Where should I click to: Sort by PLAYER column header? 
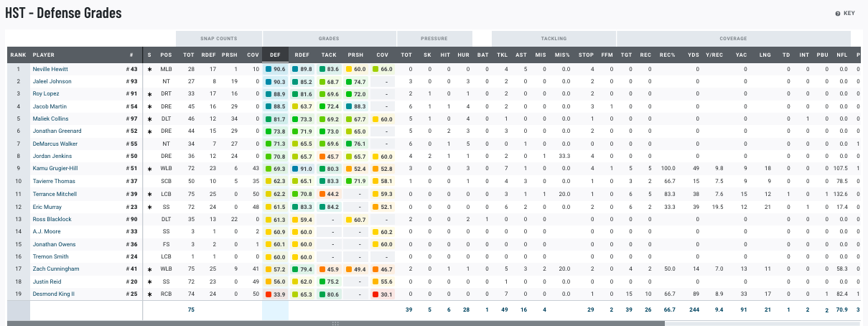43,55
